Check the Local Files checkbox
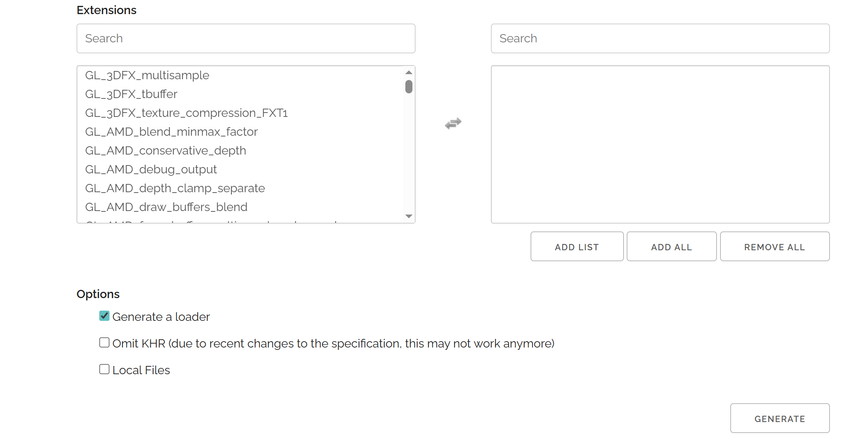The width and height of the screenshot is (868, 444). 104,369
